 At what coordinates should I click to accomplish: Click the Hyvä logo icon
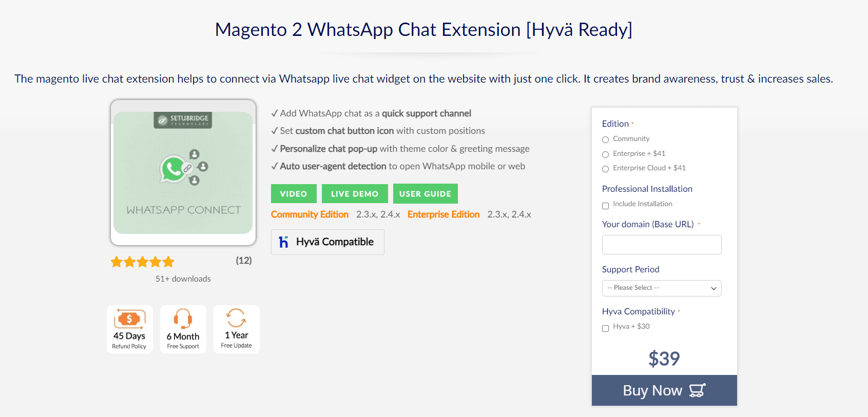283,242
